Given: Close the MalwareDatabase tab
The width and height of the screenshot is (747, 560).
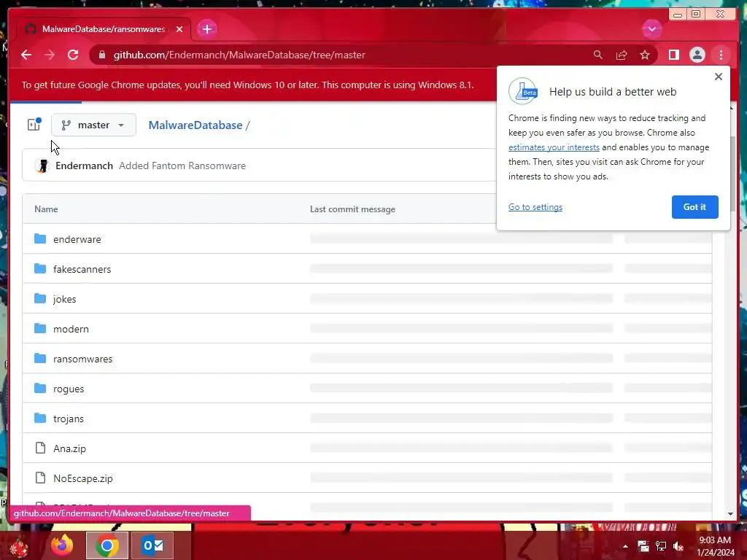Looking at the screenshot, I should coord(179,29).
